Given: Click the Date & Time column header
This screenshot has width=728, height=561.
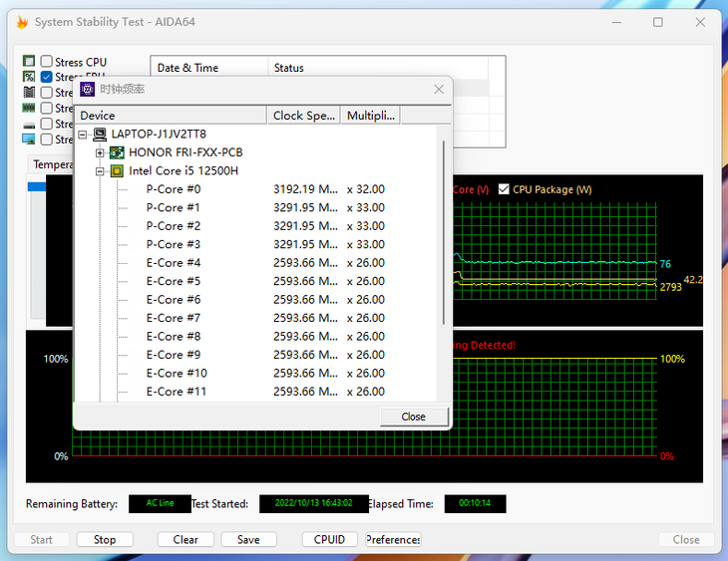Looking at the screenshot, I should coord(209,68).
